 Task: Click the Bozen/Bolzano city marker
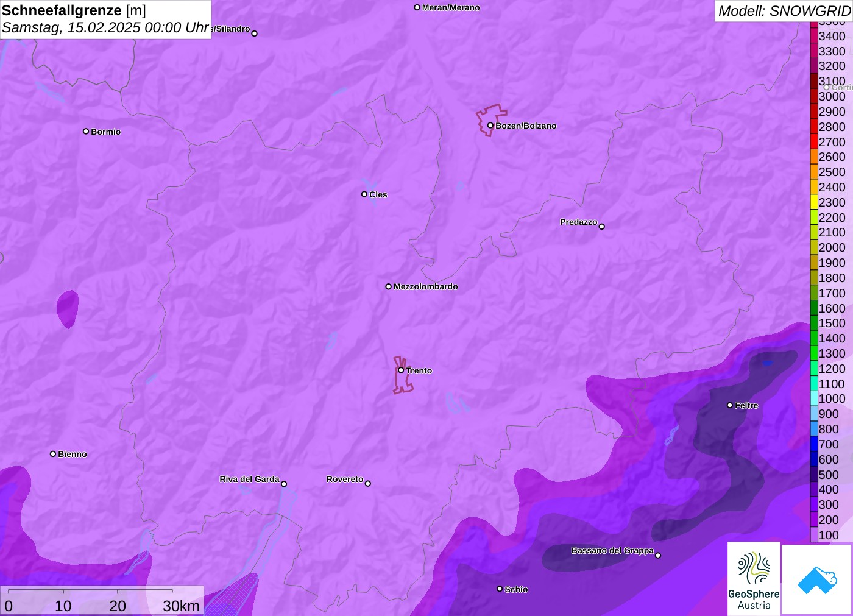click(x=490, y=126)
